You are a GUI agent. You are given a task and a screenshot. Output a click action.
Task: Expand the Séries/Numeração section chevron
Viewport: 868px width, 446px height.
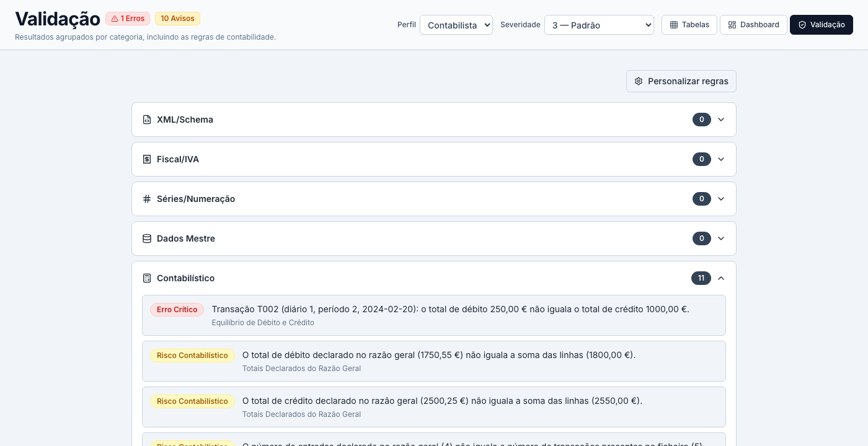coord(721,199)
